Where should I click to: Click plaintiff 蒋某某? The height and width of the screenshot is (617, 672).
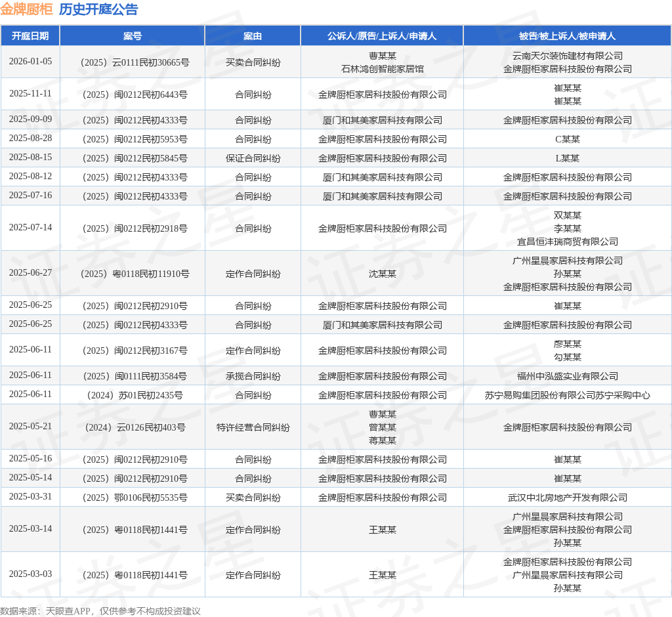point(383,440)
